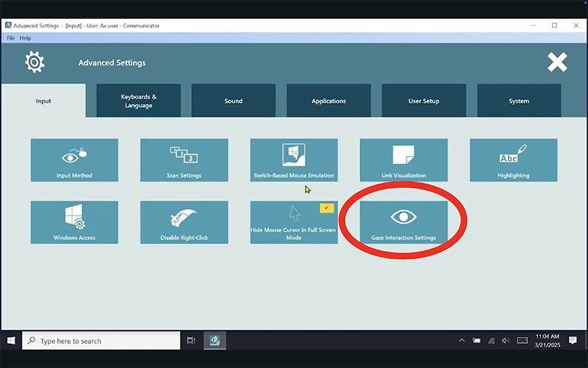Viewport: 588px width, 368px height.
Task: Open the Link Visualization tile
Action: [404, 160]
